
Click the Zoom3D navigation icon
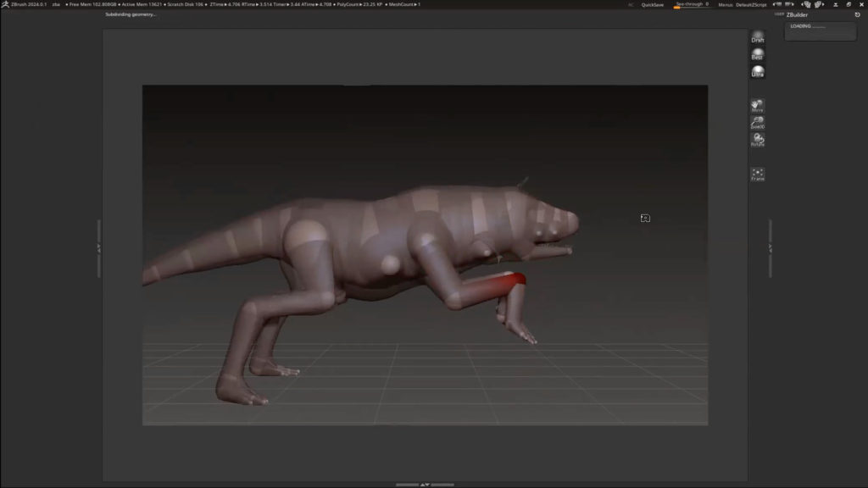pos(758,123)
